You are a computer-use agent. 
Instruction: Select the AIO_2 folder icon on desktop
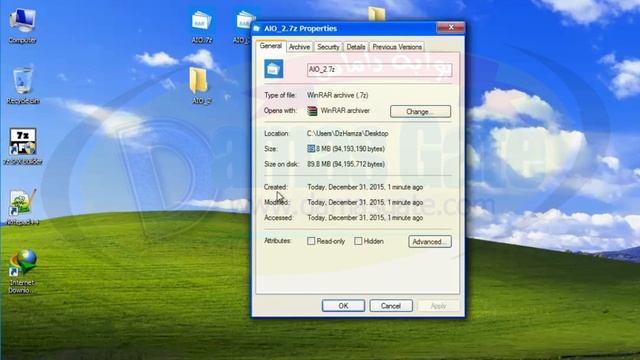(200, 86)
